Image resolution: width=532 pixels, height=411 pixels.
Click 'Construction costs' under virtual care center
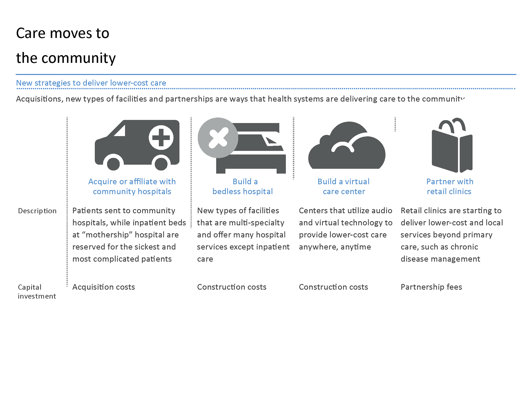click(x=333, y=287)
